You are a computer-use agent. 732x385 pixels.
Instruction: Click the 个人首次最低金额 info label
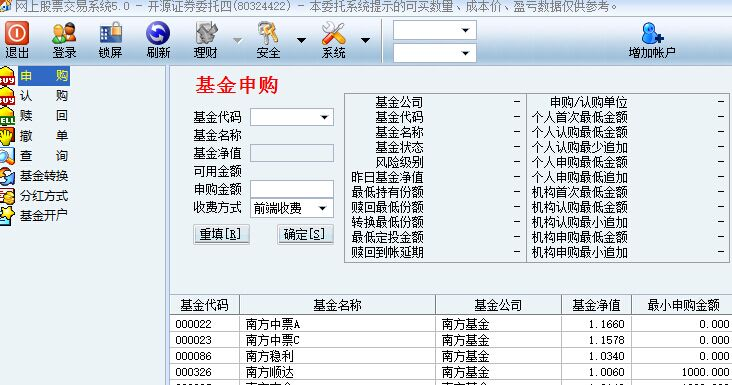[x=579, y=117]
